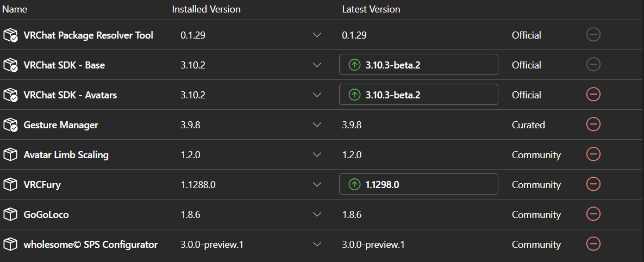The image size is (644, 262).
Task: Click the Name column header
Action: tap(14, 9)
